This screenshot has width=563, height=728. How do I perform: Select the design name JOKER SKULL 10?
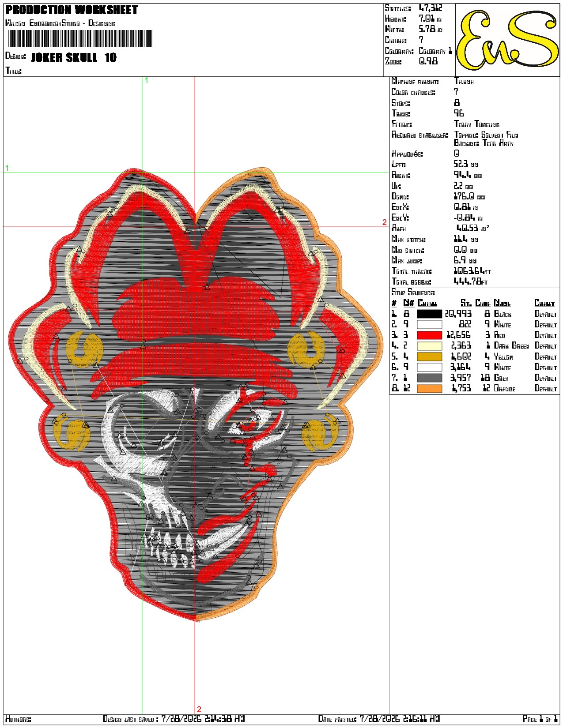click(74, 57)
